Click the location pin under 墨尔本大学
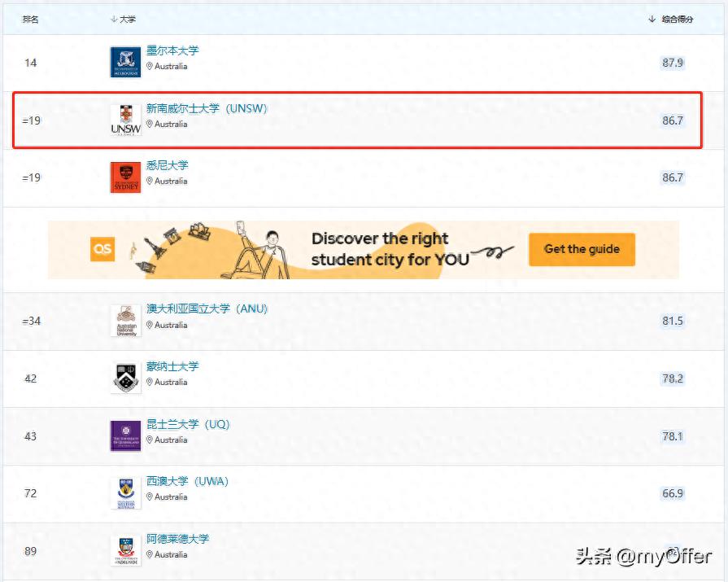 point(150,67)
